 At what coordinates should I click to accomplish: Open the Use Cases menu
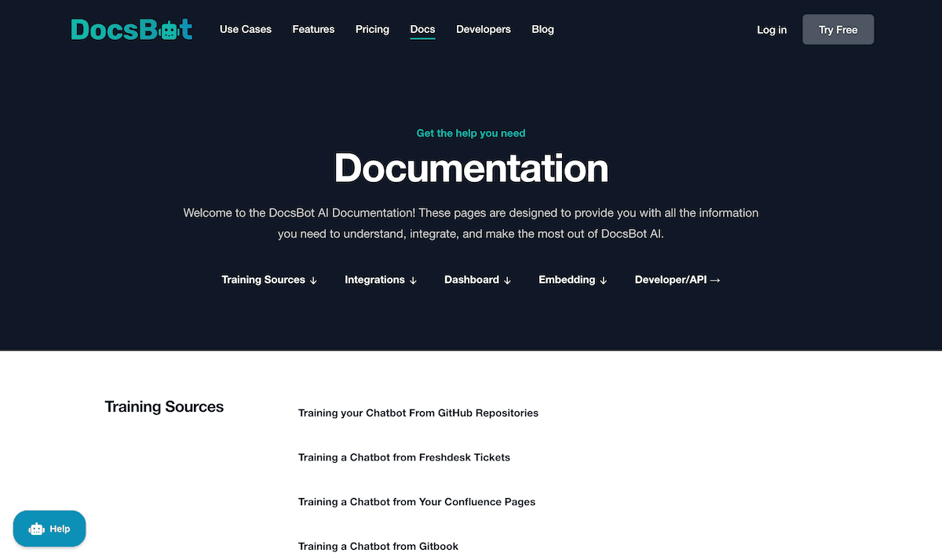[x=246, y=29]
